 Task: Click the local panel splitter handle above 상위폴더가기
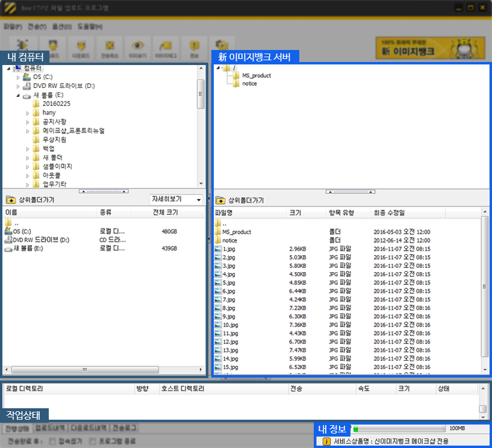point(104,191)
